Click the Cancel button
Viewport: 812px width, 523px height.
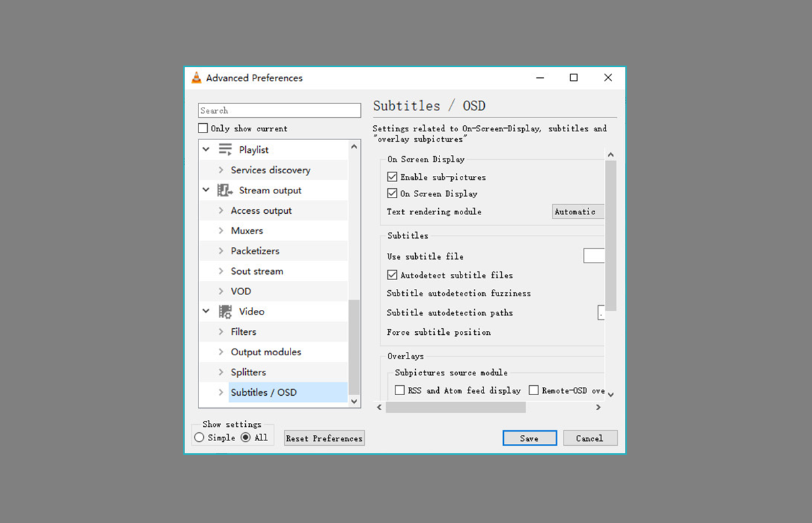click(x=590, y=438)
